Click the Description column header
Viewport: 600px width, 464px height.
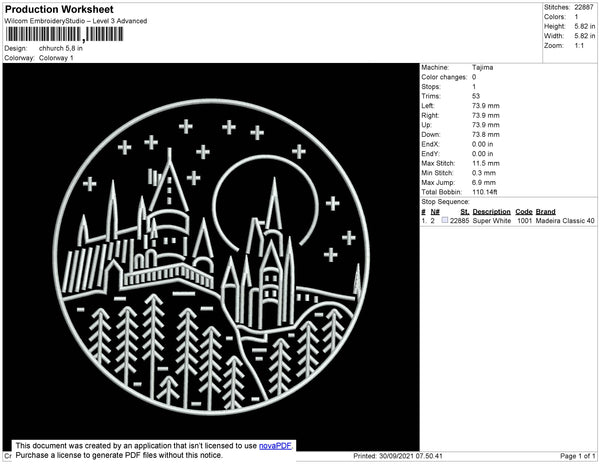[491, 212]
